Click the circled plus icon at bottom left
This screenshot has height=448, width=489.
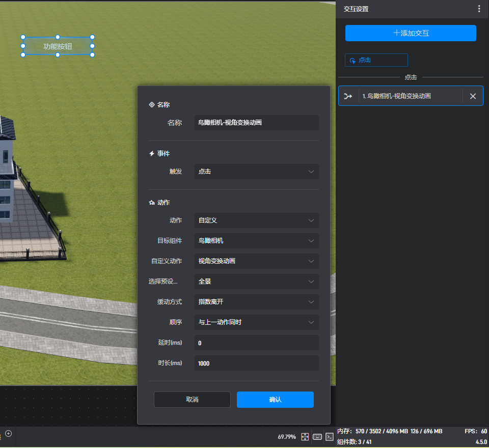click(9, 433)
